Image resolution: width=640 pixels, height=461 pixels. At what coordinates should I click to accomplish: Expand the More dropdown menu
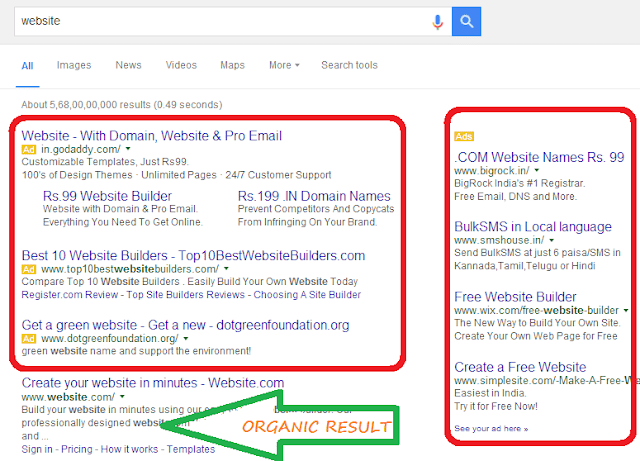284,65
